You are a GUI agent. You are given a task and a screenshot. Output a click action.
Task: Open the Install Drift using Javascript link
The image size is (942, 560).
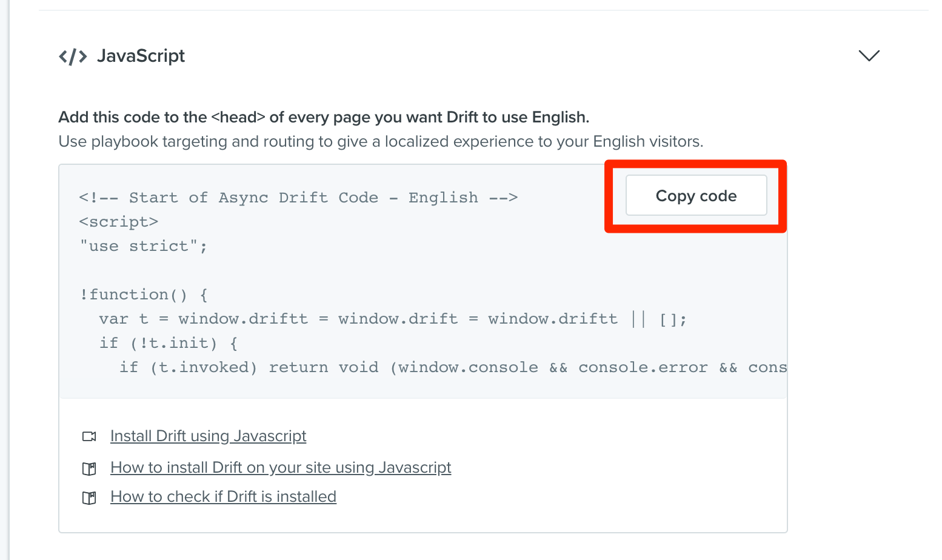pos(208,436)
